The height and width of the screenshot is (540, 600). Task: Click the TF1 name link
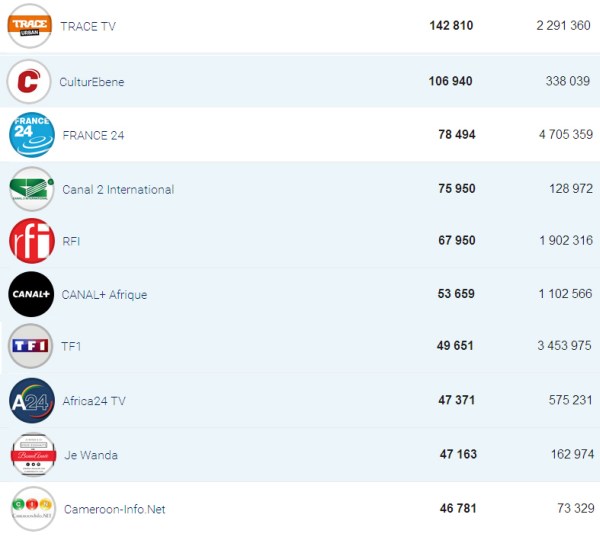tap(71, 347)
